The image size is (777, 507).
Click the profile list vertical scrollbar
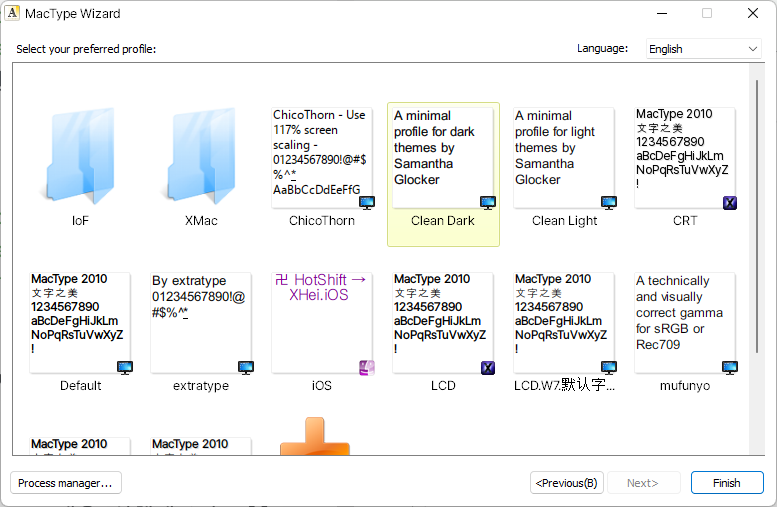pos(757,258)
